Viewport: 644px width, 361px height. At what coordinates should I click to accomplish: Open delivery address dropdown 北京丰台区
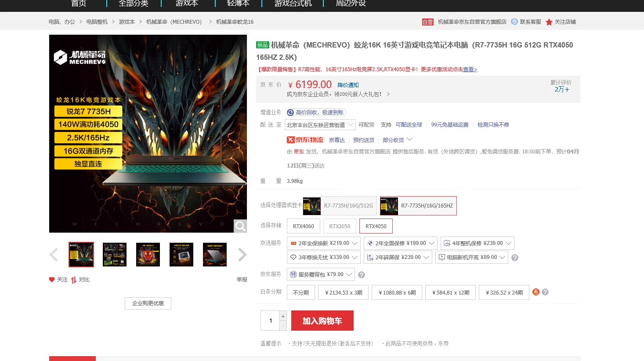320,125
